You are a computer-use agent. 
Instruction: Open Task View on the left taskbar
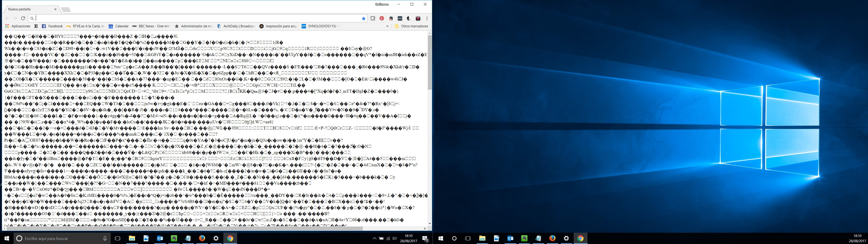coord(118,238)
